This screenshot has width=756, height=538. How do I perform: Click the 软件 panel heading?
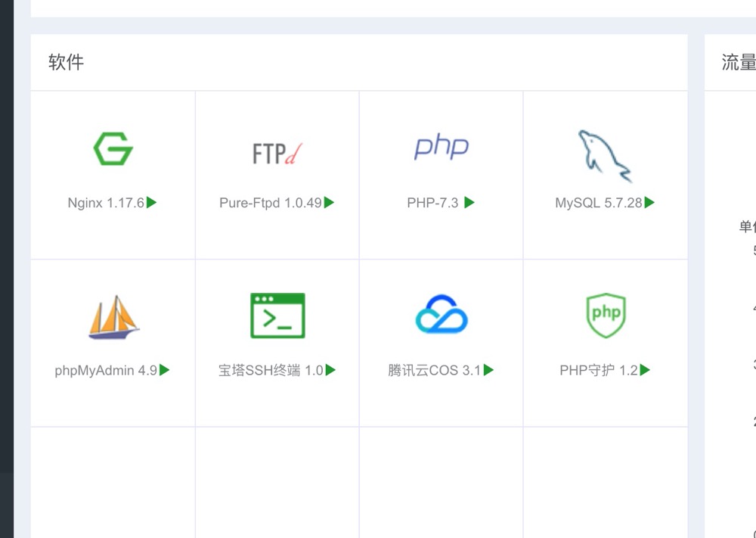(66, 62)
